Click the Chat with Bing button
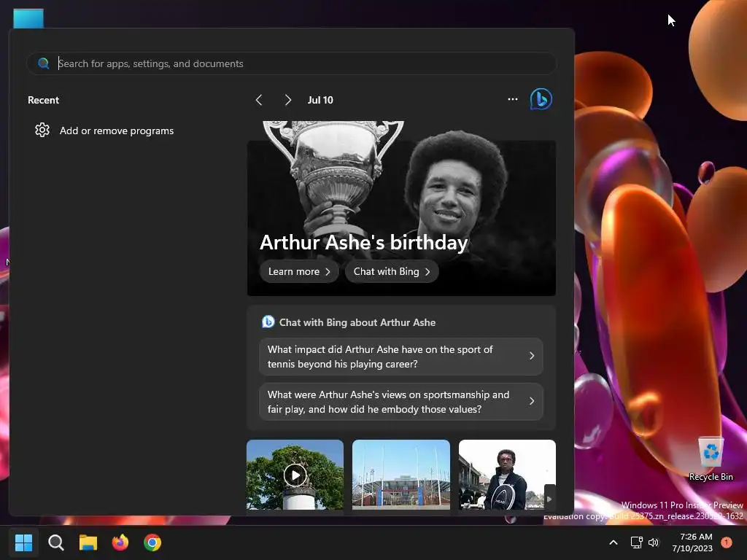 392,271
